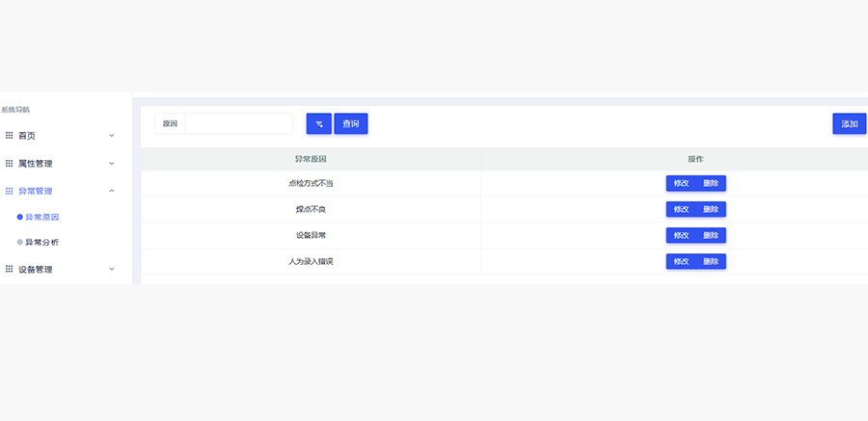Expand the 设备管理 menu chevron
Image resolution: width=868 pixels, height=421 pixels.
point(112,270)
